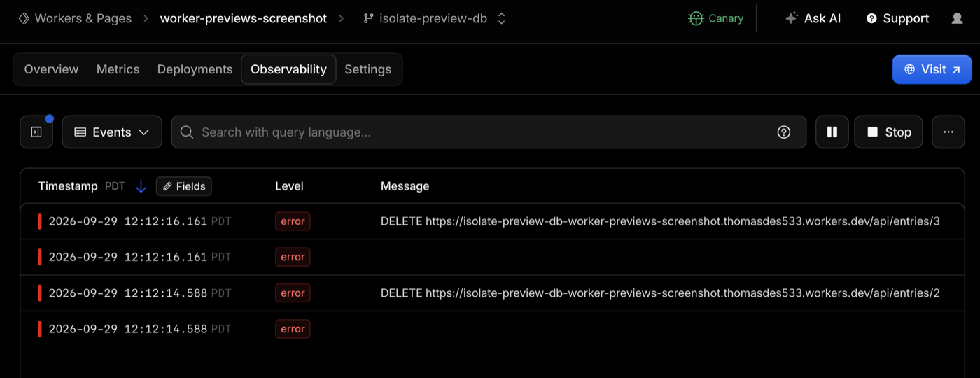Open Ask AI assistant
The height and width of the screenshot is (378, 980).
point(813,18)
